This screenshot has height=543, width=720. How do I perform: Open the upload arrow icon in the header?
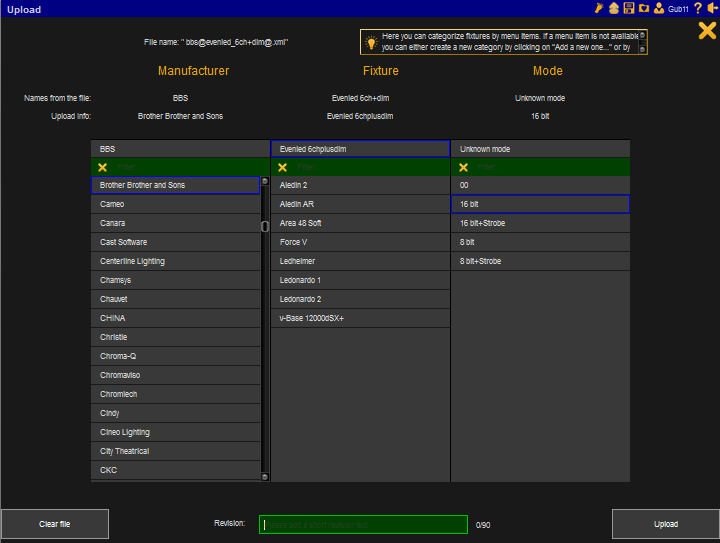(x=614, y=8)
